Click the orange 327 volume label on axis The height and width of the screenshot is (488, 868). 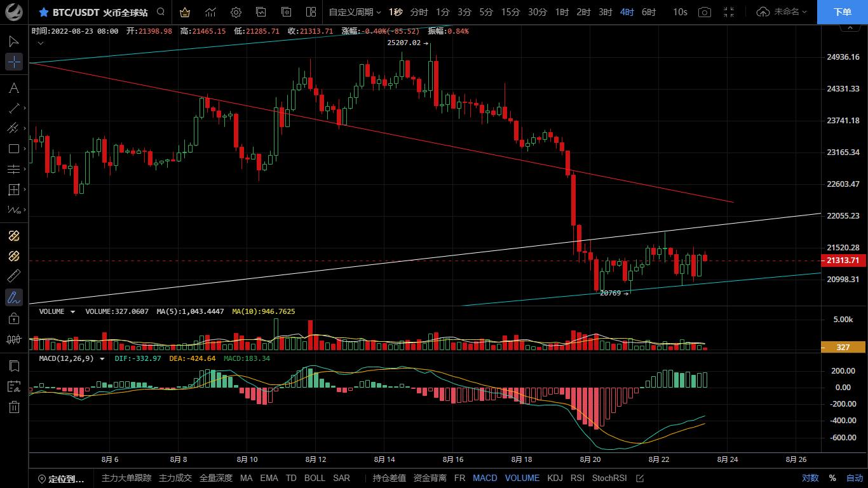[x=843, y=348]
